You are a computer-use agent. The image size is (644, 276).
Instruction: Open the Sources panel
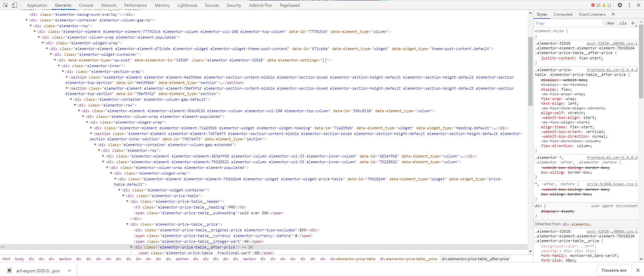coord(212,5)
